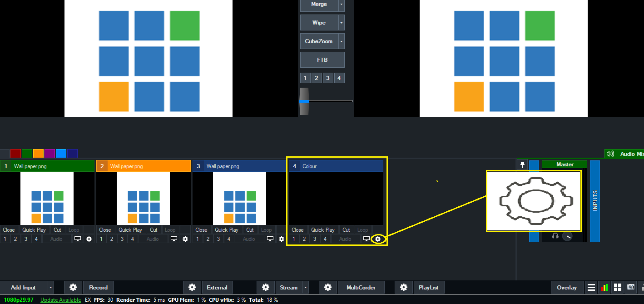Click the four-square grid layout icon

618,287
